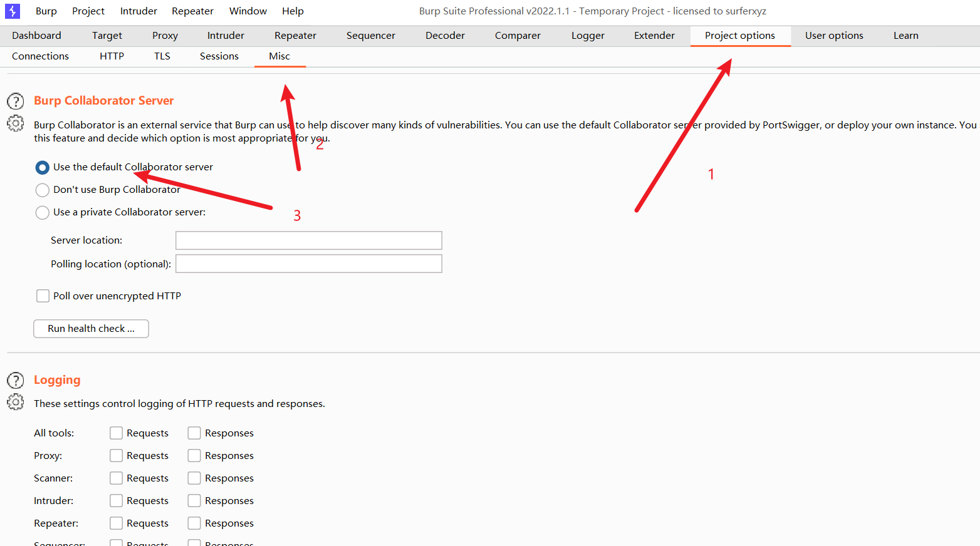The image size is (980, 546).
Task: Open the Connections sub-tab
Action: 40,56
